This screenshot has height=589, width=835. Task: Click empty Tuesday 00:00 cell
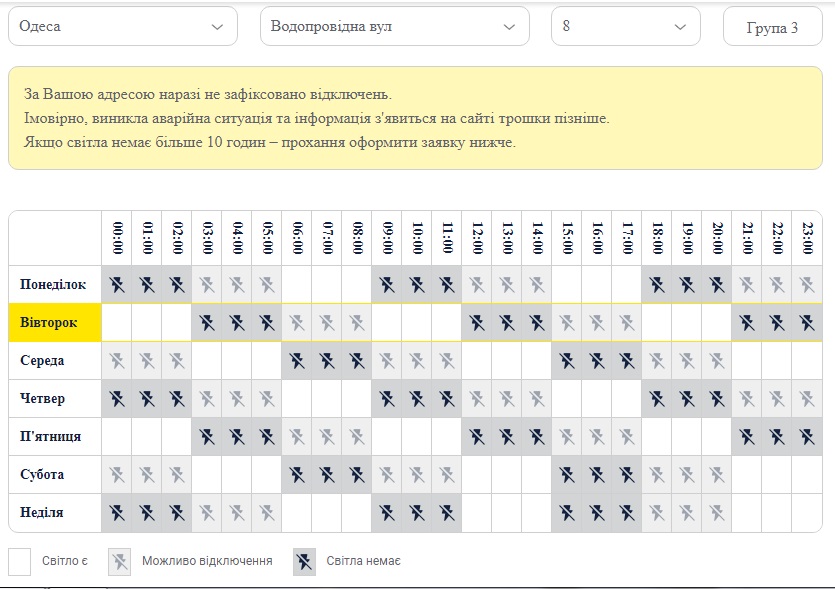tap(117, 322)
